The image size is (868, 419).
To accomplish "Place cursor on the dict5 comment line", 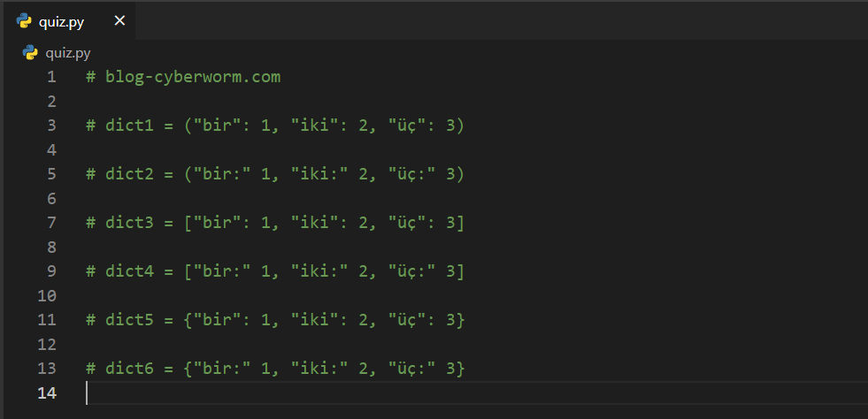I will click(x=274, y=319).
